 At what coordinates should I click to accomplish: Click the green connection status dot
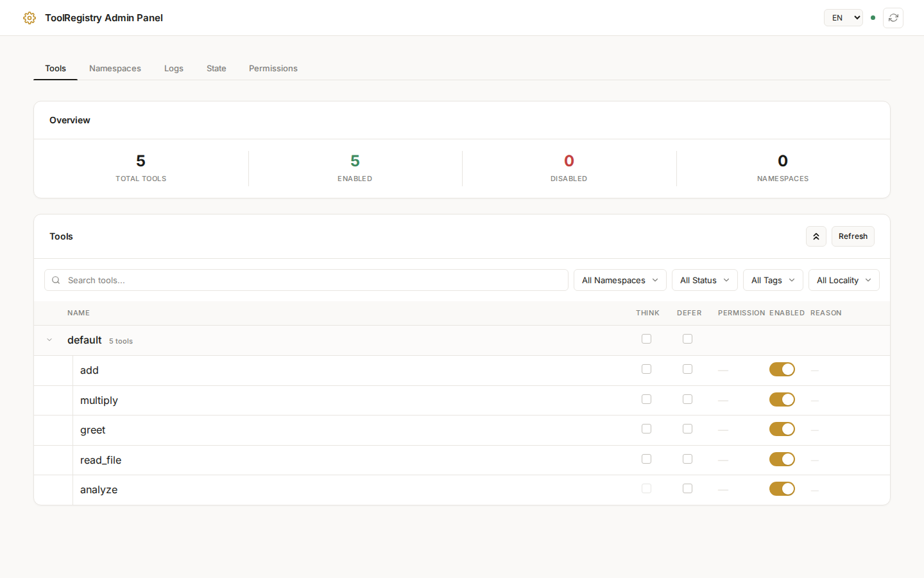pos(873,18)
